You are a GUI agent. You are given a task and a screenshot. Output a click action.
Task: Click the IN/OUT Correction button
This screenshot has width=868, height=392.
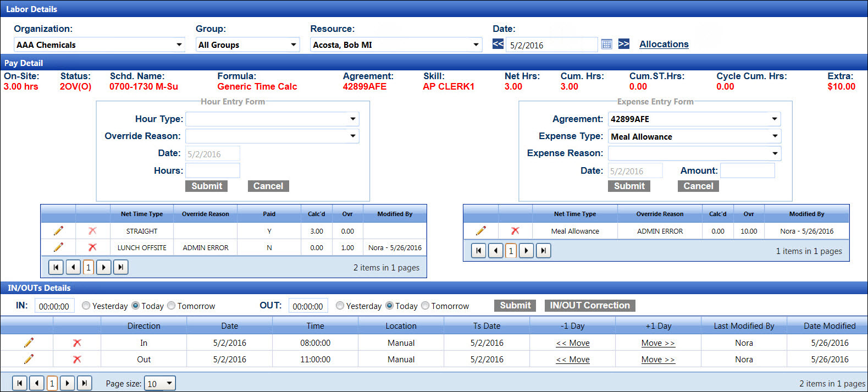tap(589, 306)
